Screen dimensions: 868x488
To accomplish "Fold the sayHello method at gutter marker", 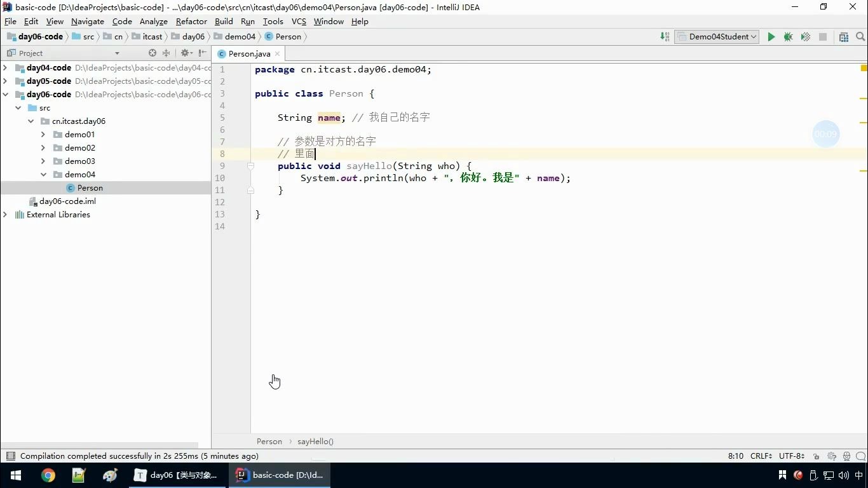I will pos(250,166).
